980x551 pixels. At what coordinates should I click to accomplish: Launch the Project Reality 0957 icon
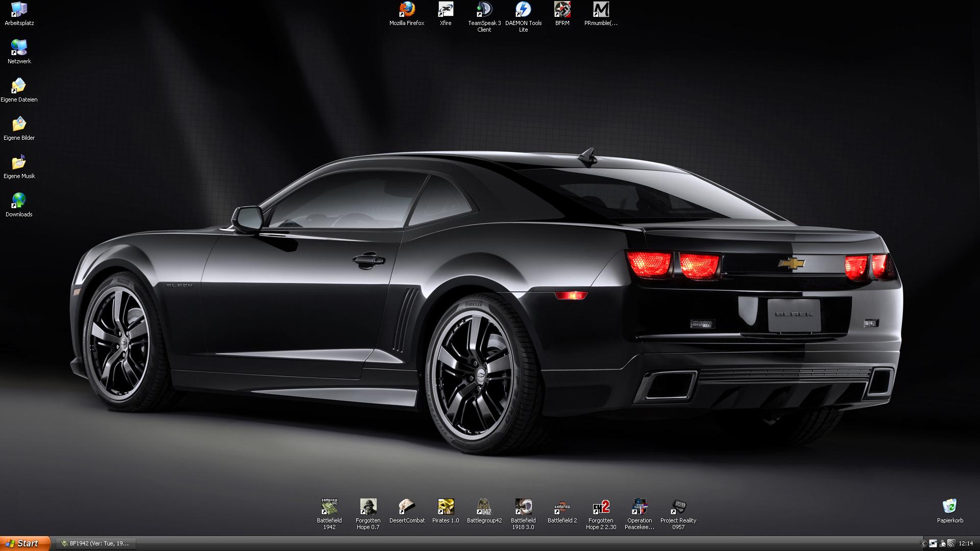coord(678,514)
